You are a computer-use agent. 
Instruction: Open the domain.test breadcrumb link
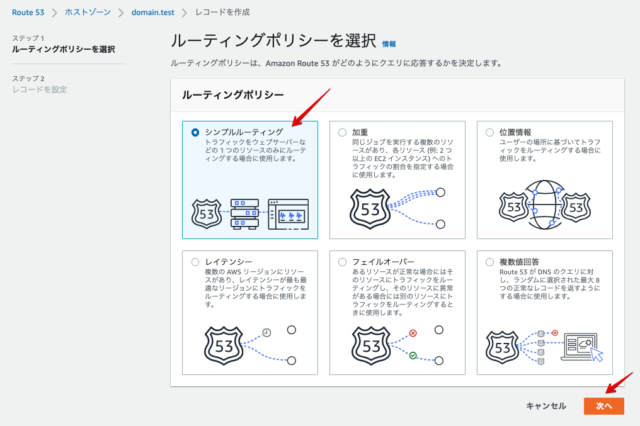tap(153, 12)
